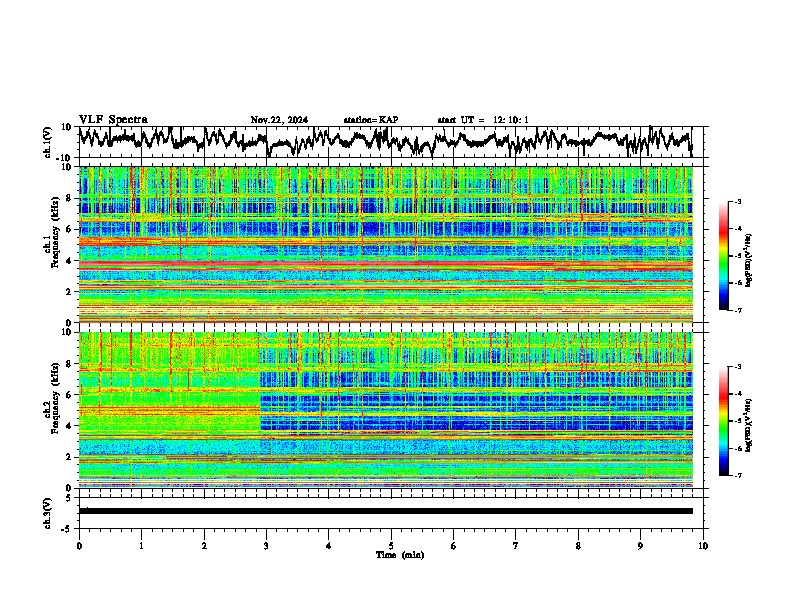Click the 4 kHz tick on ch.1 frequency axis

click(70, 261)
